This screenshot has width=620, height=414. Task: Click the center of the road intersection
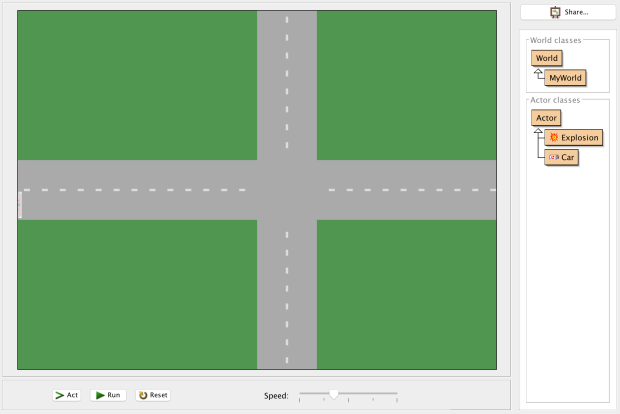coord(287,190)
